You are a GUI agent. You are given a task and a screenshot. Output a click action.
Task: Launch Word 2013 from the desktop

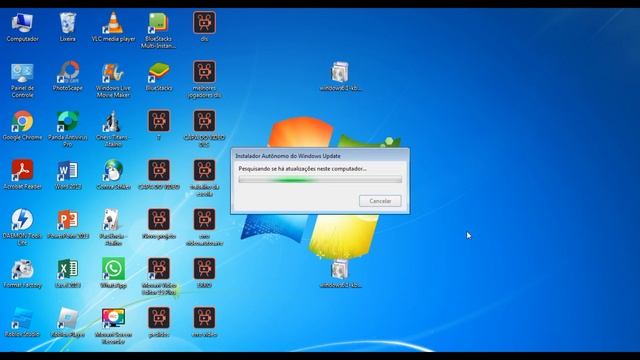pos(68,175)
